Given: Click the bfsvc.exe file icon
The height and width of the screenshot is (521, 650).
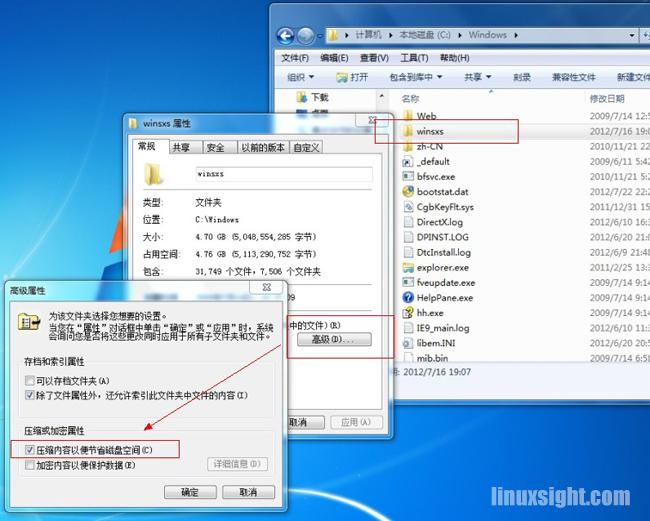Looking at the screenshot, I should (408, 177).
